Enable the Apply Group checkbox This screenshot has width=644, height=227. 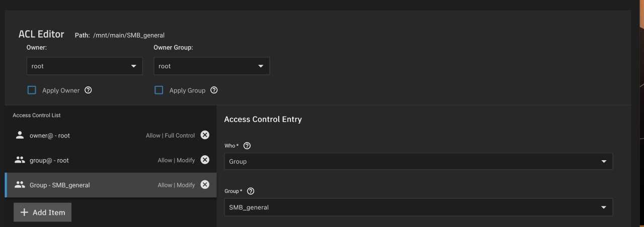(159, 90)
